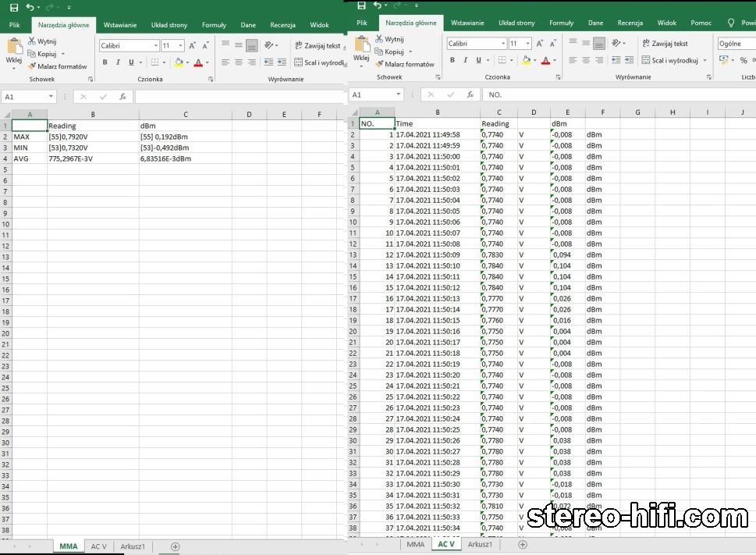Click the save icon in the left Excel window
Screen dimensions: 756x555
(x=13, y=7)
